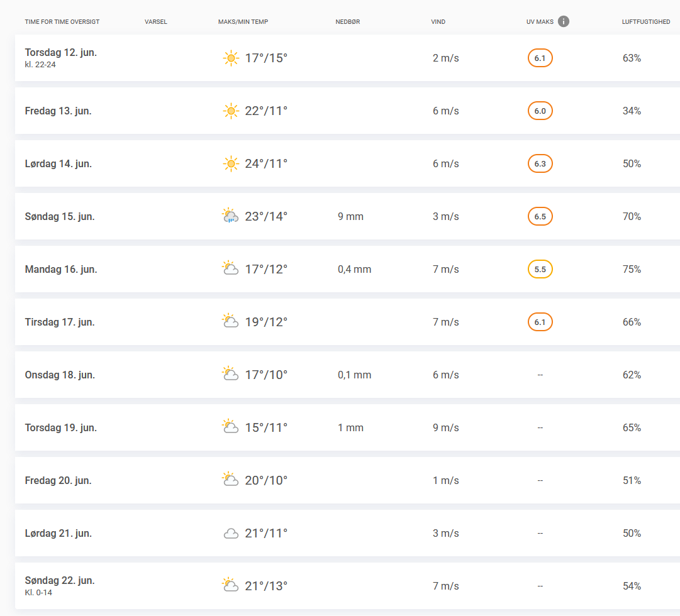Click the partly cloudy icon for Onsdag 18. jun.

click(x=230, y=373)
